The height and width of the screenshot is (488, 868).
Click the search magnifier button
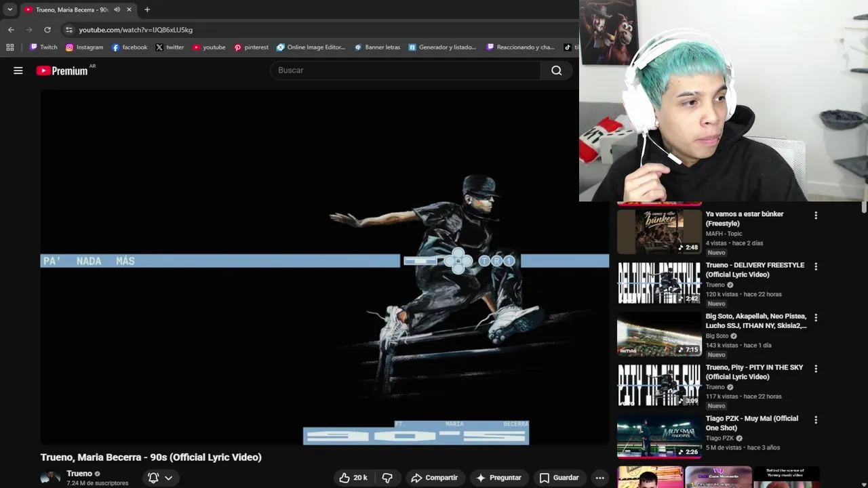click(x=557, y=70)
